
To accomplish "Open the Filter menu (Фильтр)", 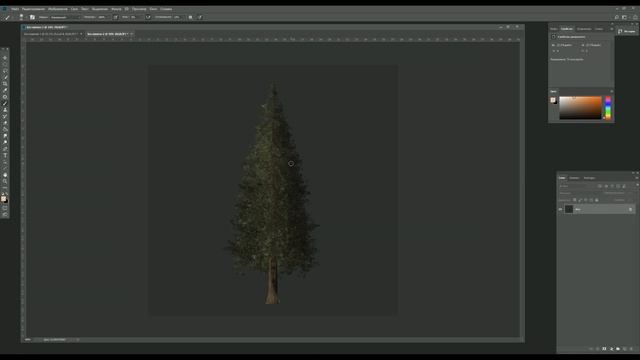I will (x=116, y=9).
